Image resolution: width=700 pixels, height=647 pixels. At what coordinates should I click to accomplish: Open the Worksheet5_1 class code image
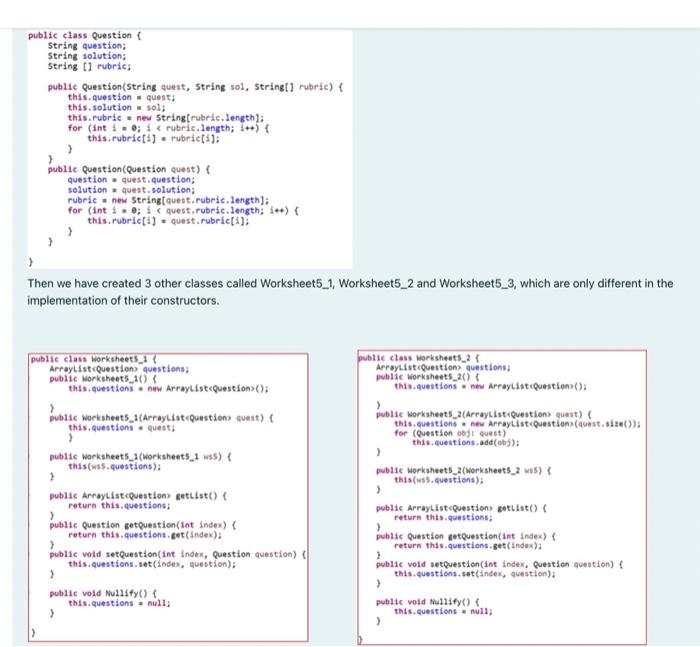[x=168, y=497]
